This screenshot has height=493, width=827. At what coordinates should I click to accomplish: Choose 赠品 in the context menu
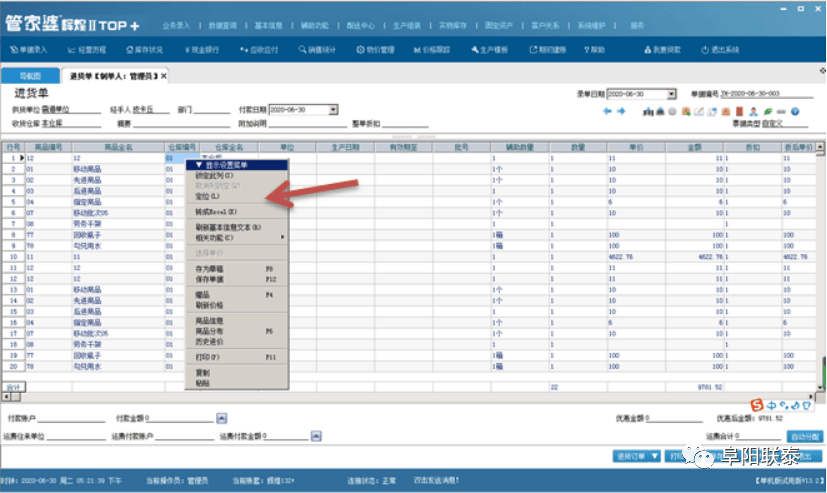coord(237,295)
